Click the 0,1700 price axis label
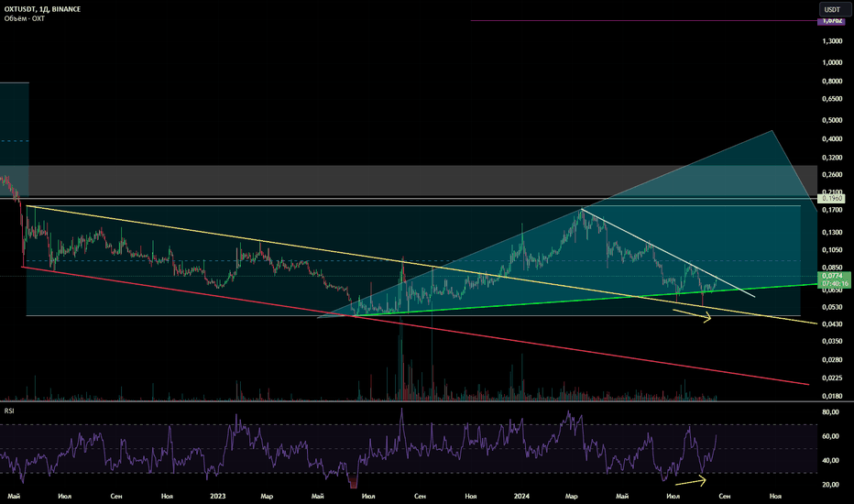This screenshot has height=504, width=854. 832,210
